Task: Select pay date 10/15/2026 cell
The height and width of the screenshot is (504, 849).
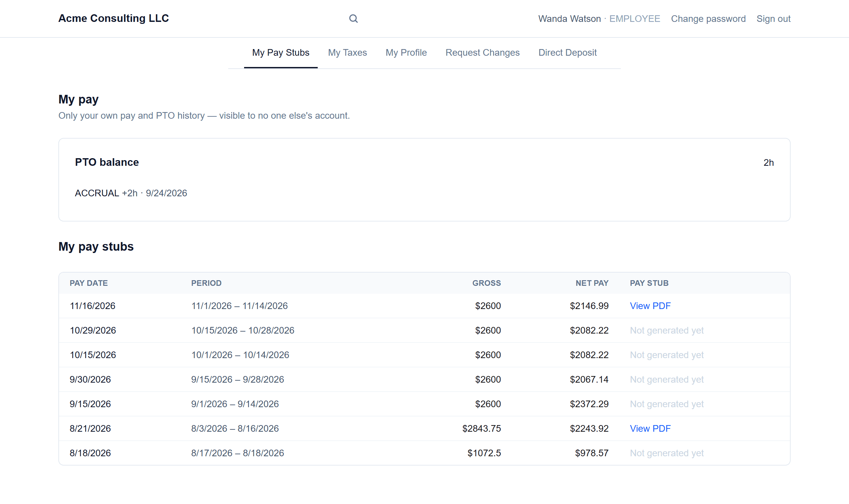Action: 93,354
